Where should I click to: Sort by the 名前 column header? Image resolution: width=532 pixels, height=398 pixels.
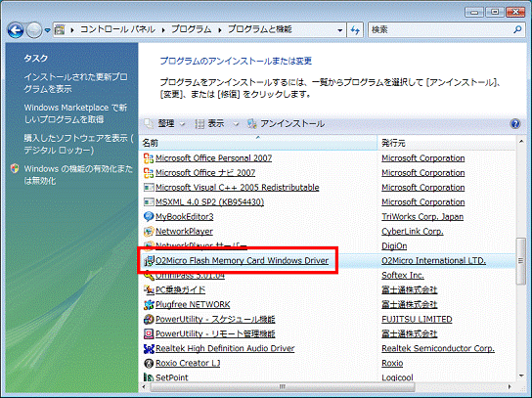tap(258, 143)
